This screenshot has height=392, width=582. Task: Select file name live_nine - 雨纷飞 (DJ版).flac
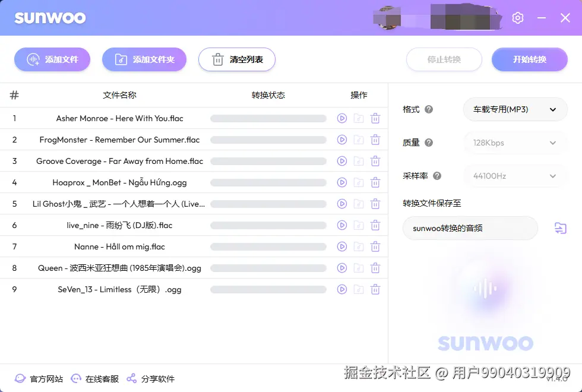click(119, 225)
